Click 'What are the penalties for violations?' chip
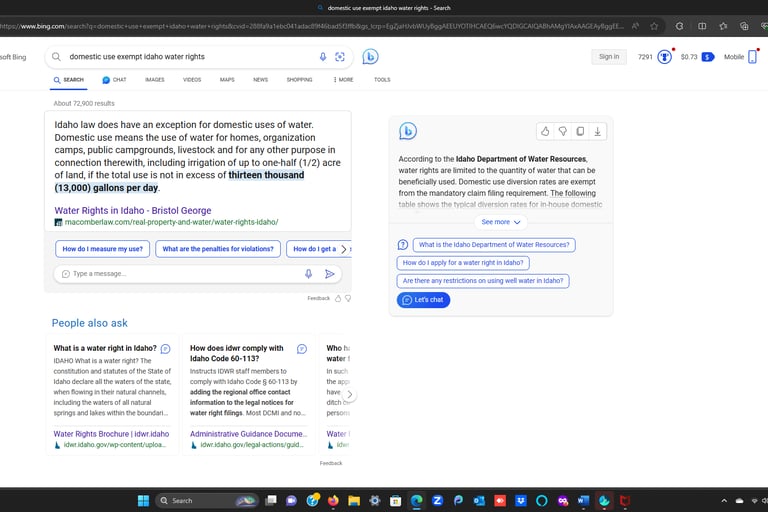The image size is (768, 512). click(218, 249)
